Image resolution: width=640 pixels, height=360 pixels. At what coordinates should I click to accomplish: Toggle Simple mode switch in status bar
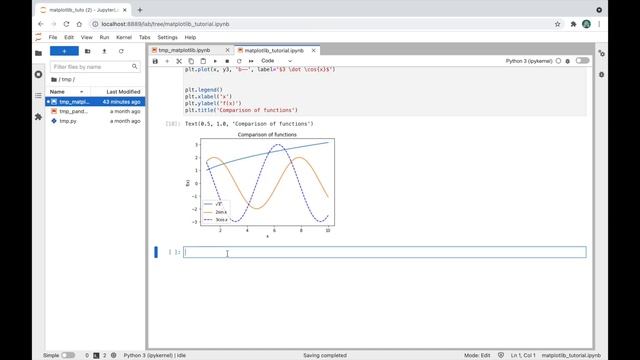pos(68,356)
